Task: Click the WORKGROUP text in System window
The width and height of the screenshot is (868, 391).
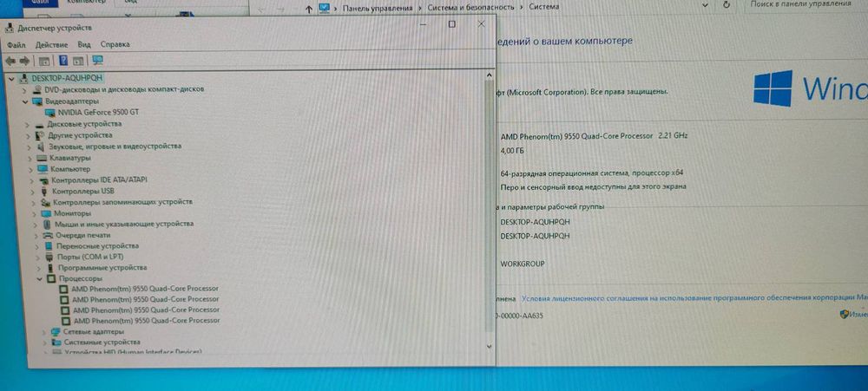Action: pos(522,264)
